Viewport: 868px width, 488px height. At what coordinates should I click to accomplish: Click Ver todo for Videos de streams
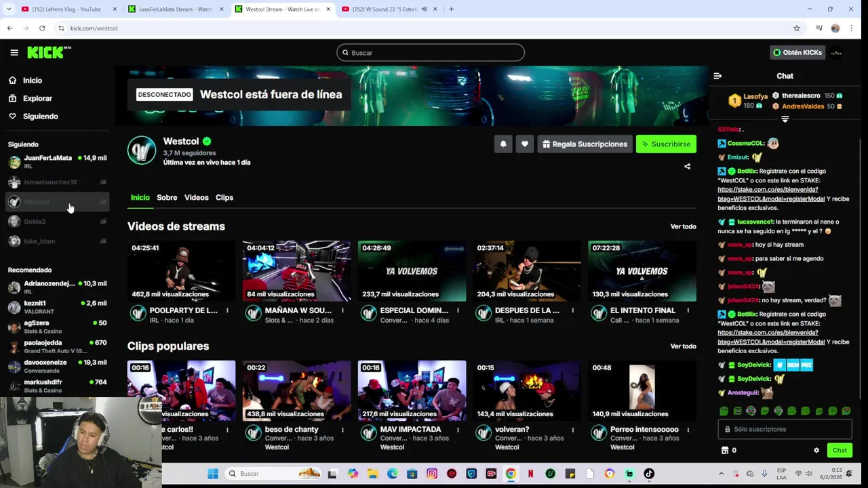(x=683, y=226)
